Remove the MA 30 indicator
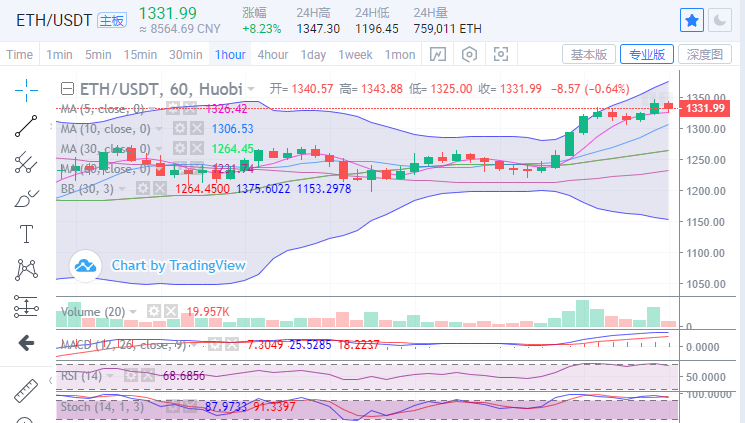Screen dimensions: 745x423 pyautogui.click(x=197, y=148)
